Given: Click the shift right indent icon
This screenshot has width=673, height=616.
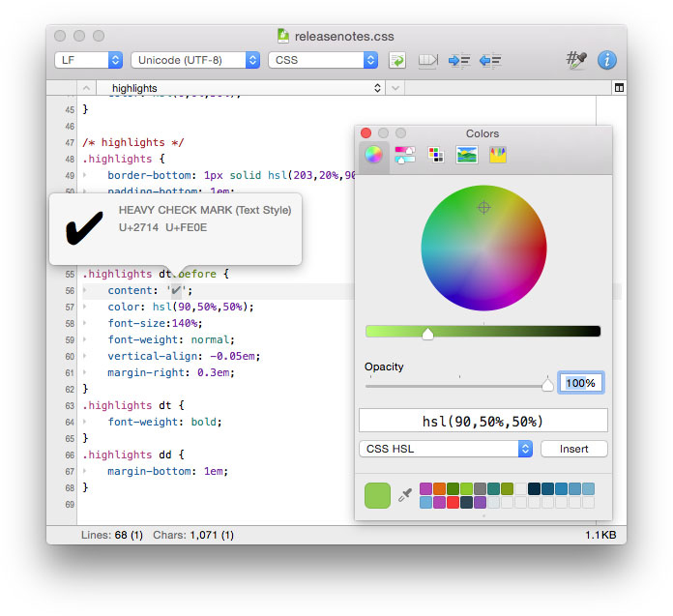Looking at the screenshot, I should click(x=459, y=60).
